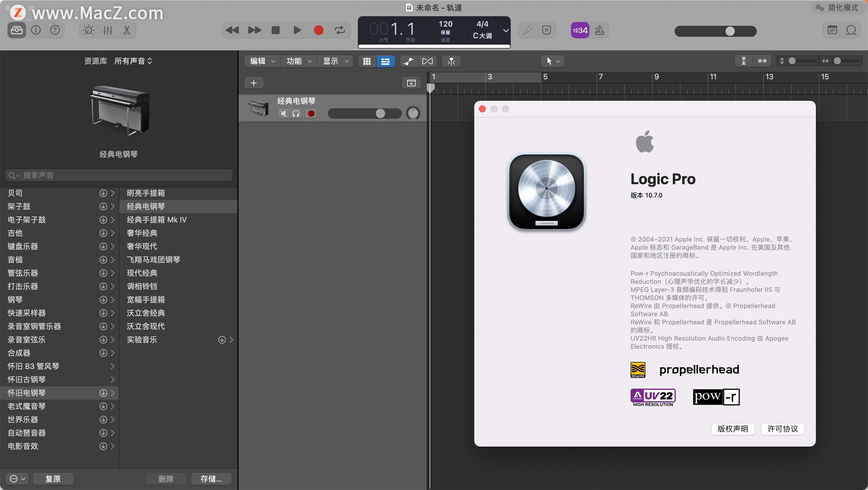Expand the 实验音乐 subfolder chevron
This screenshot has width=868, height=490.
tap(231, 339)
